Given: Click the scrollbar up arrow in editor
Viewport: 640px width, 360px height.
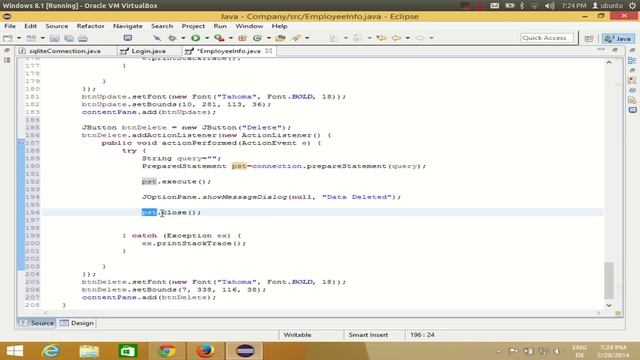Looking at the screenshot, I should [609, 62].
